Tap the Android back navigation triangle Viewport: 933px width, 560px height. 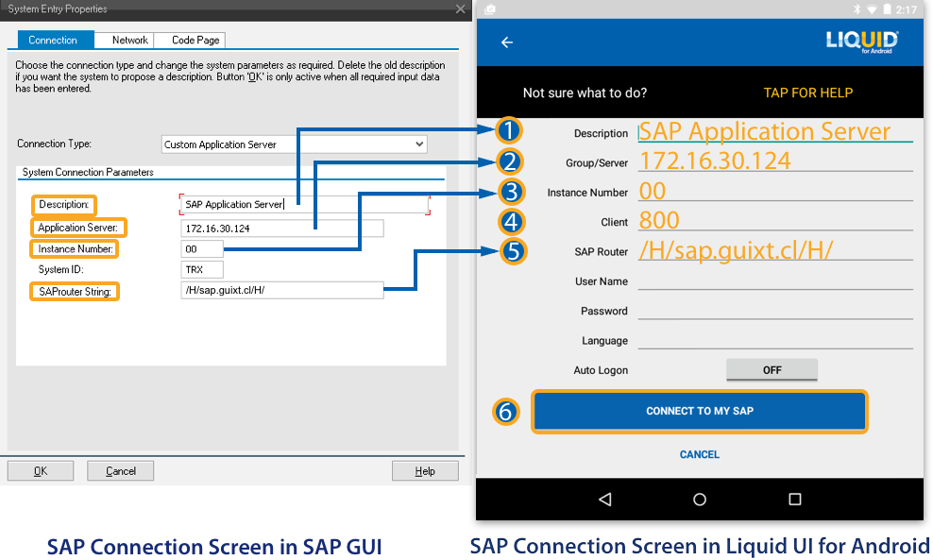click(605, 499)
